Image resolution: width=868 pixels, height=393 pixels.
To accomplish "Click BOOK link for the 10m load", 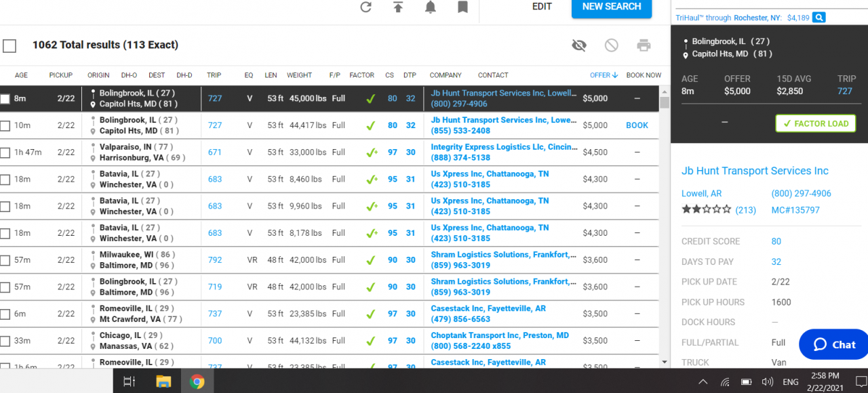I will (637, 125).
